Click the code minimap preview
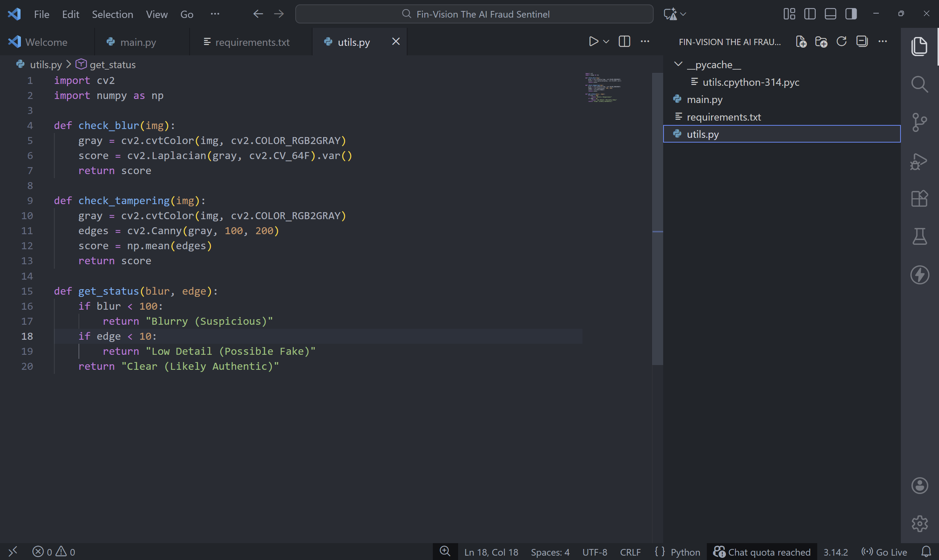The image size is (939, 560). point(603,88)
